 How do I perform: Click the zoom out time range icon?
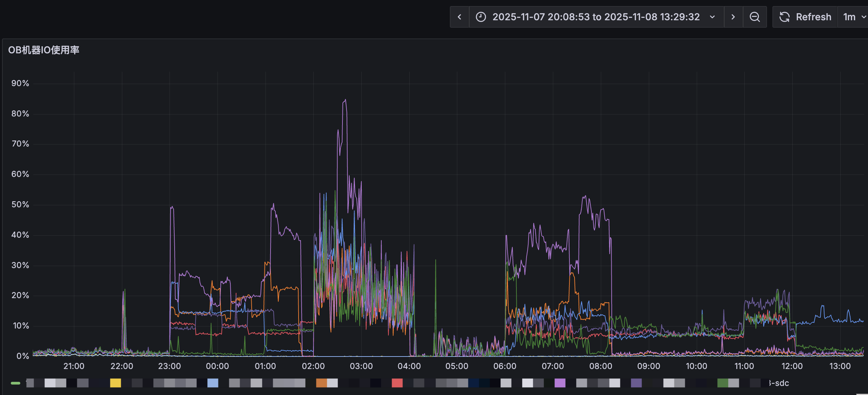click(x=755, y=17)
